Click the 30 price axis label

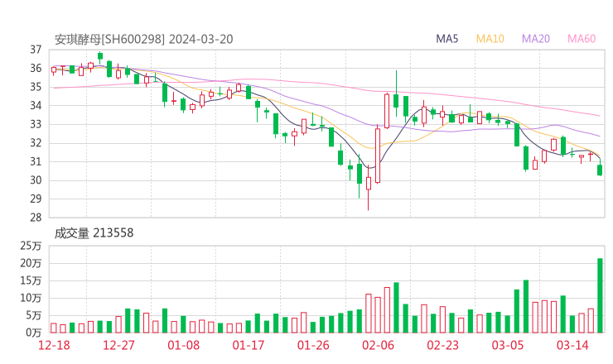coord(36,180)
